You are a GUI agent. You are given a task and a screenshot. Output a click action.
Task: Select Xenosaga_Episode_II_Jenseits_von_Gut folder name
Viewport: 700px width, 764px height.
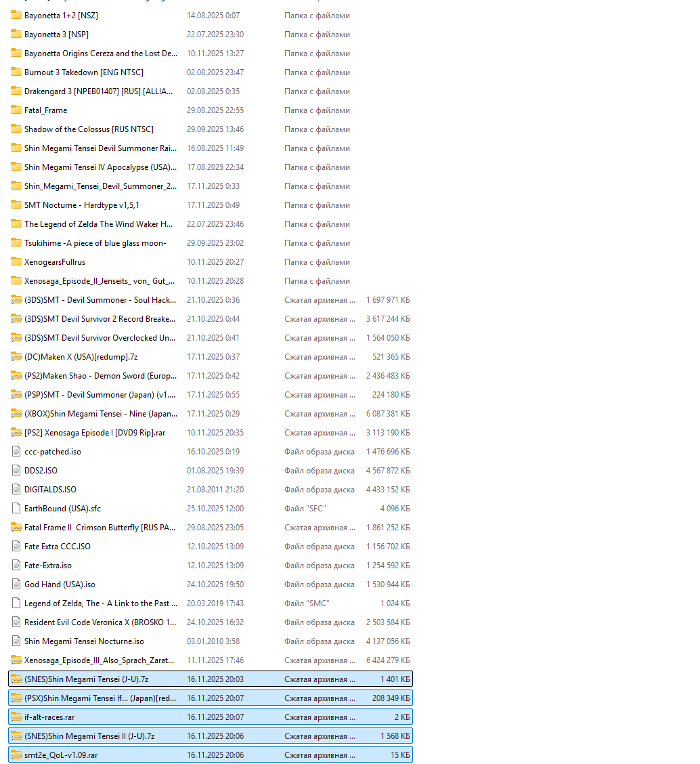100,281
